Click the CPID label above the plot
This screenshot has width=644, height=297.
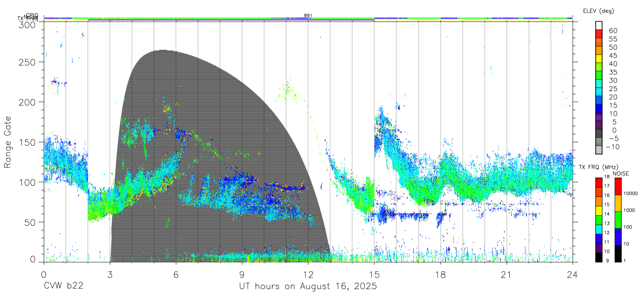tap(31, 15)
